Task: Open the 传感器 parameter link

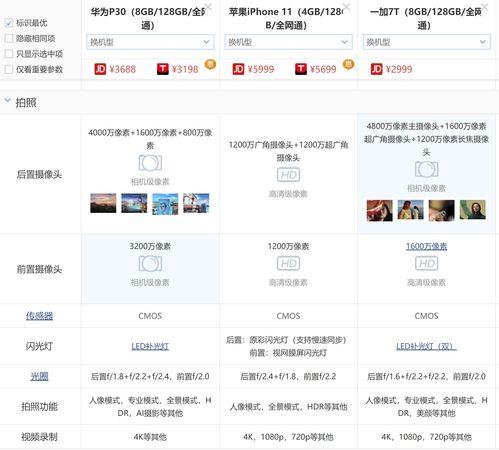Action: coord(39,316)
